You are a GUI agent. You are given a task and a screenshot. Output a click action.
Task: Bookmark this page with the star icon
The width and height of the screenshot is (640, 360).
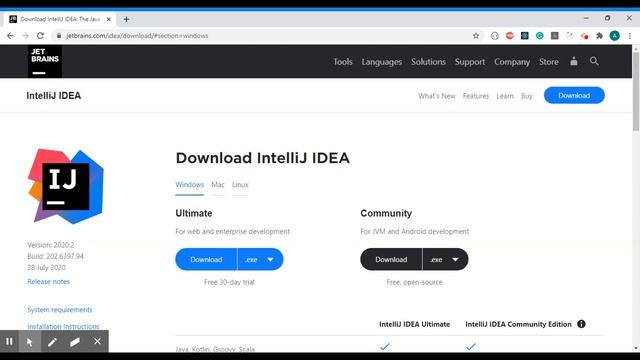tap(476, 36)
